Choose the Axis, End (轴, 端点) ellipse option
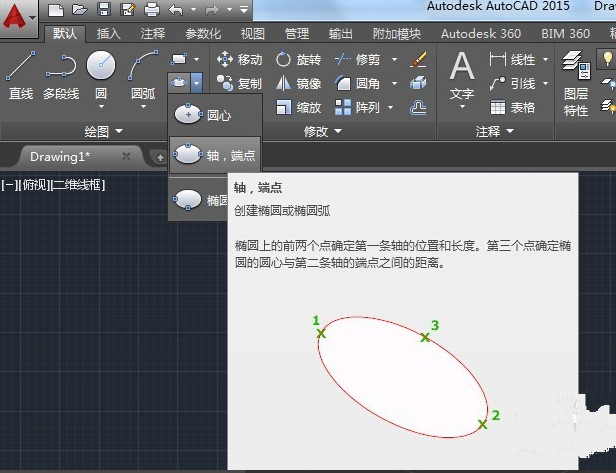616x473 pixels. tap(214, 155)
